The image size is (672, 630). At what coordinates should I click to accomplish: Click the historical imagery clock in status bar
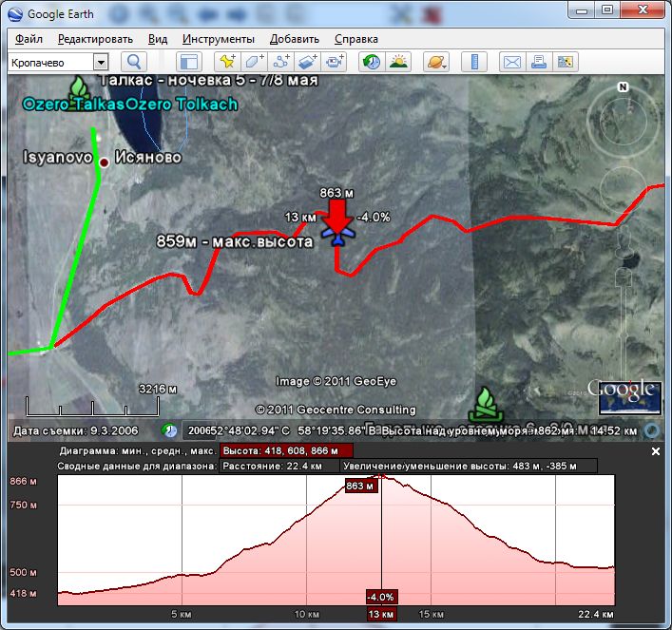[169, 430]
